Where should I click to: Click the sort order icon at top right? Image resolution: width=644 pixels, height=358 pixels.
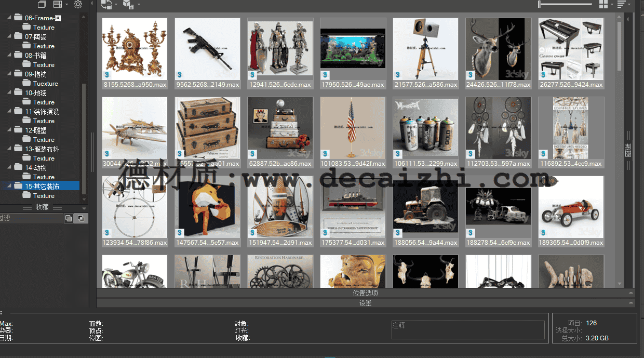[x=620, y=4]
